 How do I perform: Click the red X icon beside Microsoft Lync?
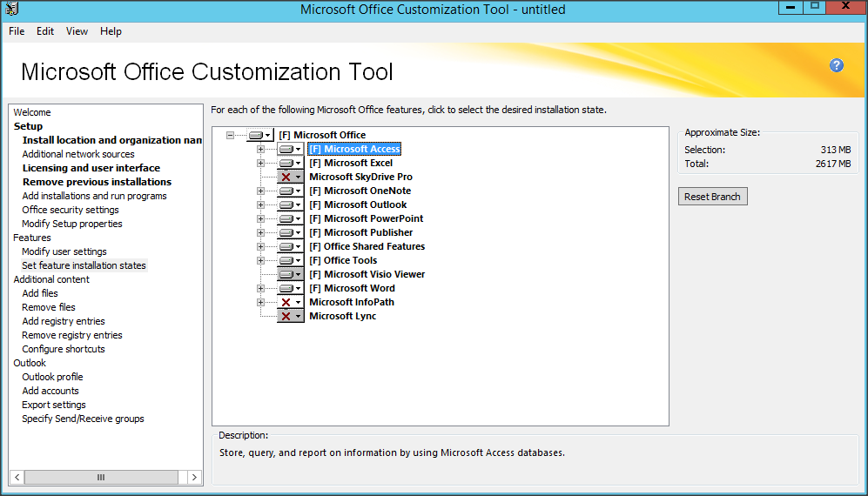(x=290, y=316)
